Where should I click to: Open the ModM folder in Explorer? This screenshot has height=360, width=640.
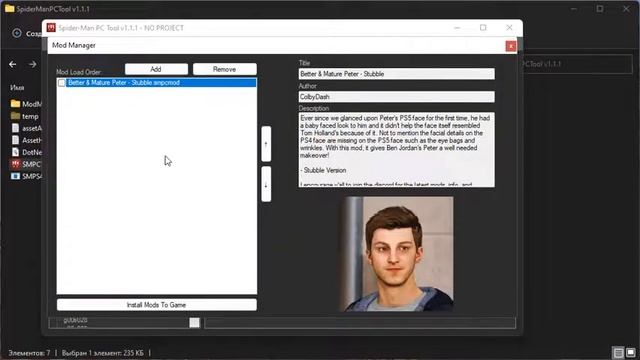(x=26, y=104)
